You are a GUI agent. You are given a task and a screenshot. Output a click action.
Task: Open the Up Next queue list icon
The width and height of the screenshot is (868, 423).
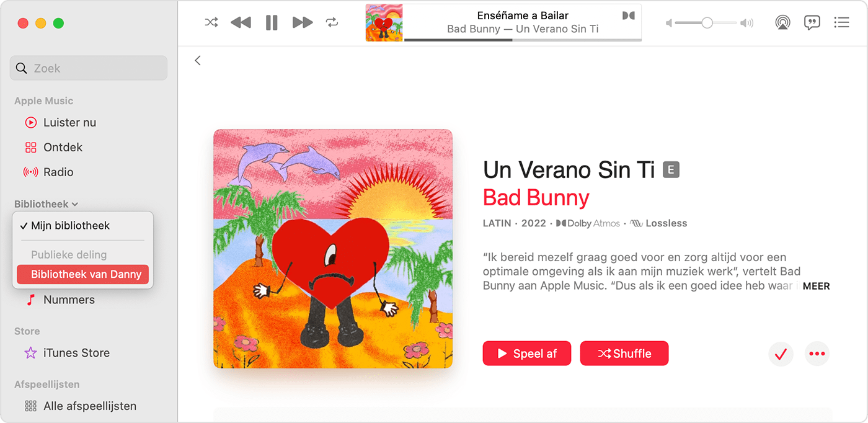coord(841,23)
